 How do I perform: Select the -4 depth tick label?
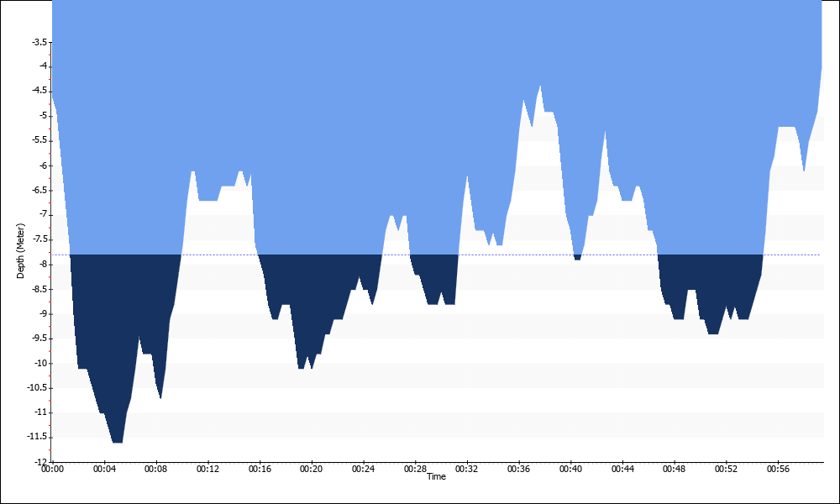coord(42,66)
